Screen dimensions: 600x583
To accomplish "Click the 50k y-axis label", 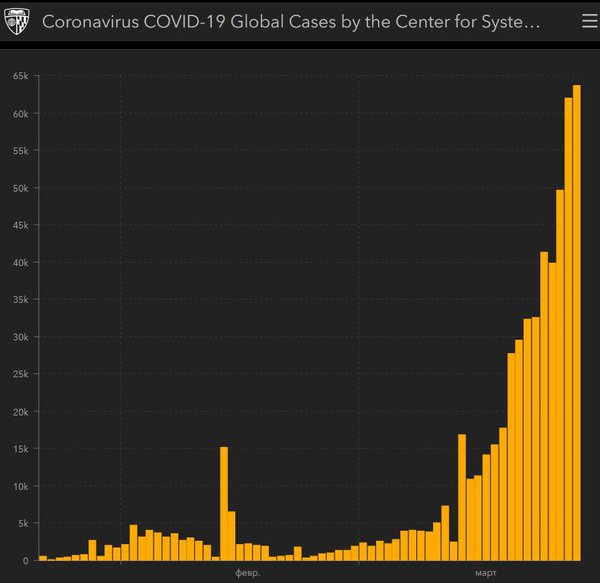I will 21,188.
